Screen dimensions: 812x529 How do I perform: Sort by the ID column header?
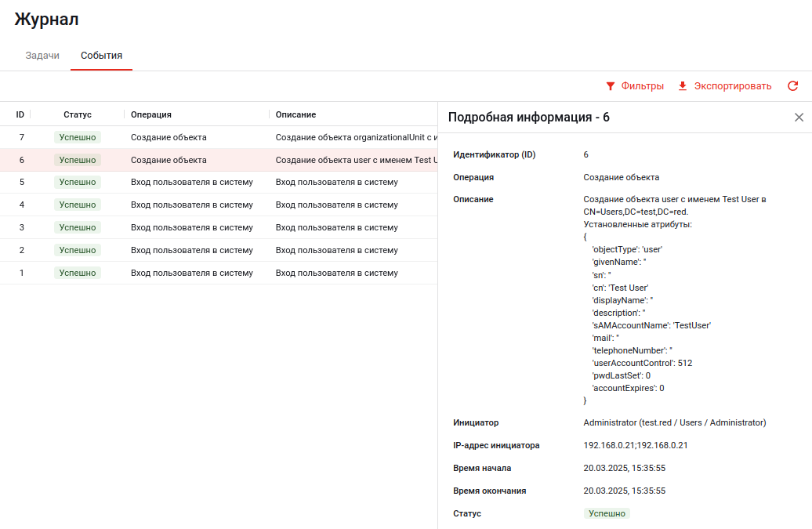click(x=20, y=114)
